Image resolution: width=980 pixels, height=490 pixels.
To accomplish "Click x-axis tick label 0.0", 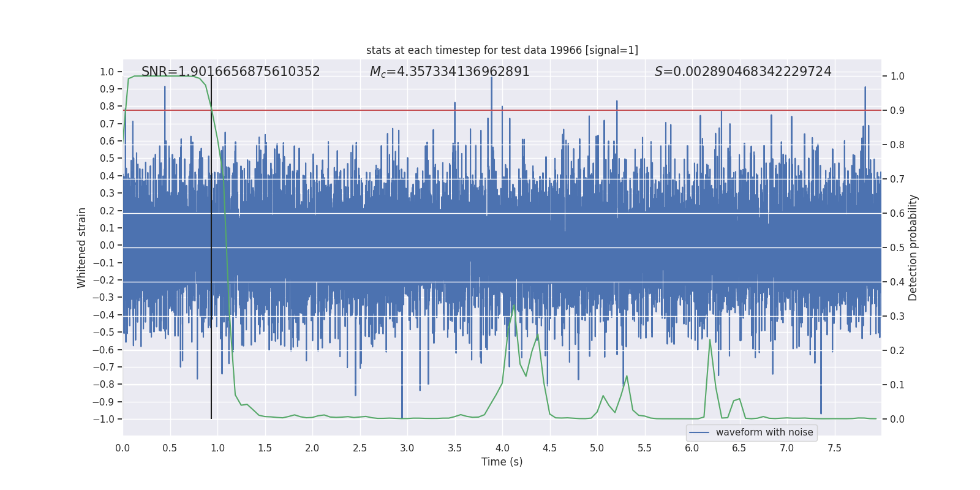I will (x=123, y=448).
